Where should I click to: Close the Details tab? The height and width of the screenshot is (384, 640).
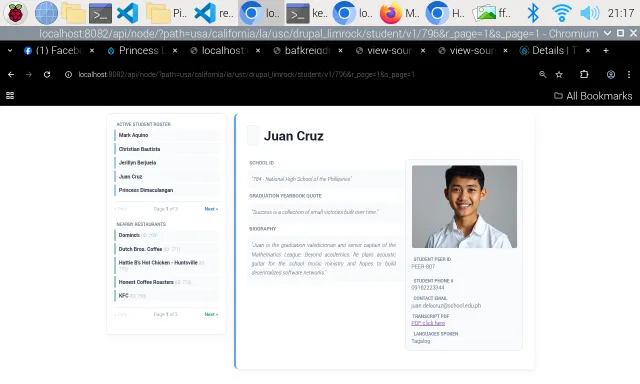click(x=588, y=51)
